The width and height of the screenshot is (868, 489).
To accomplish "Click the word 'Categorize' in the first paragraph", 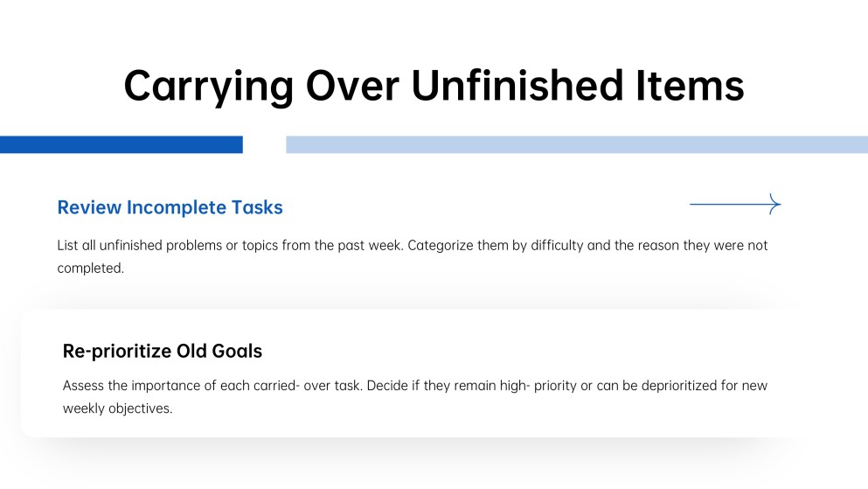I will [441, 245].
